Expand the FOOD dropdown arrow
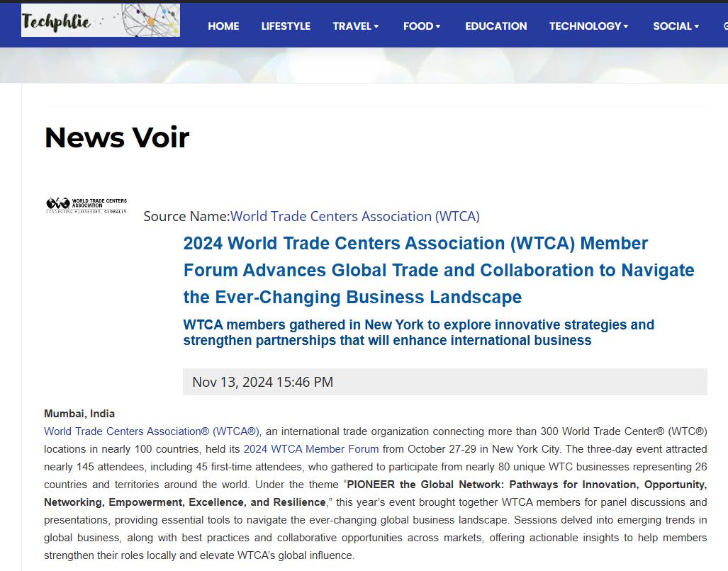728x571 pixels. (438, 26)
